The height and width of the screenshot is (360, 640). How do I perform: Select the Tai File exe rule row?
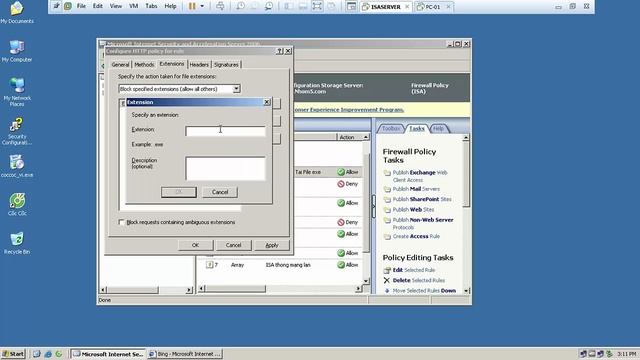tap(327, 172)
